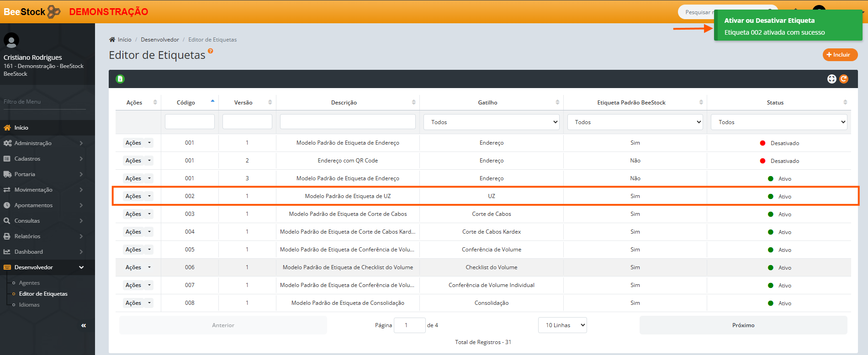Open the Gatilho filter dropdown

coord(492,122)
